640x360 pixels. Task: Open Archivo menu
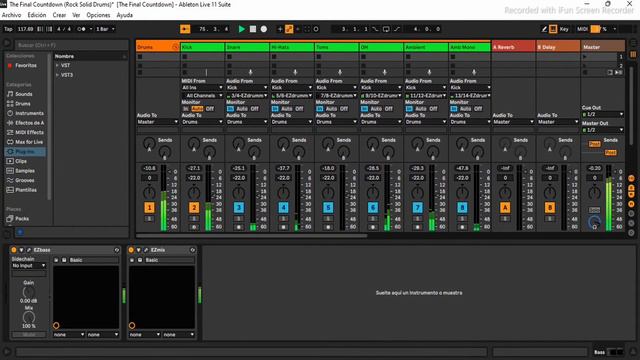pyautogui.click(x=11, y=15)
